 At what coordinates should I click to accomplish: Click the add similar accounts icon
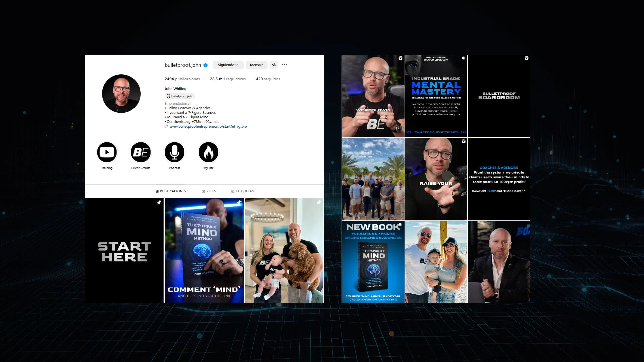tap(274, 65)
